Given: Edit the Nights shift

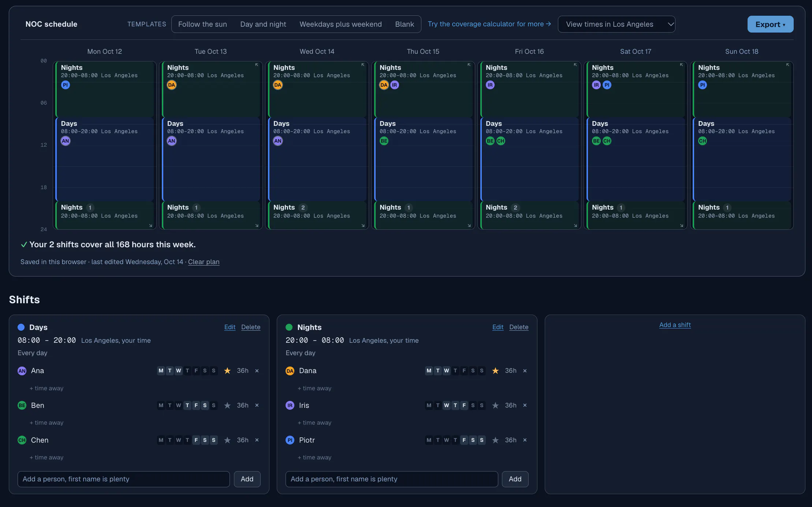Looking at the screenshot, I should tap(498, 327).
